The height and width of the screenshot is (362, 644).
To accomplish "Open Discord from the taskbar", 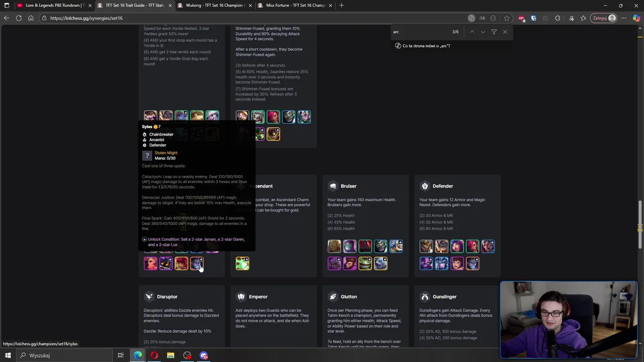I will (204, 355).
